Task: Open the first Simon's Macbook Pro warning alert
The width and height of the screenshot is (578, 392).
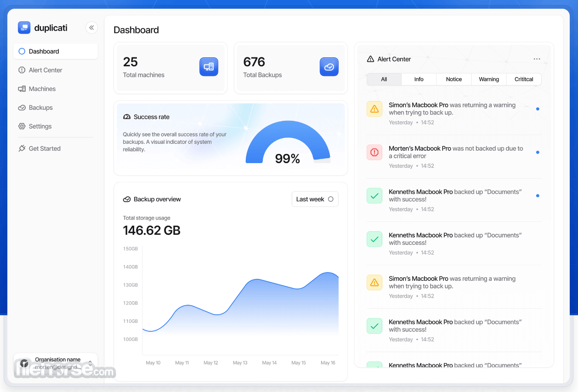Action: (x=454, y=114)
